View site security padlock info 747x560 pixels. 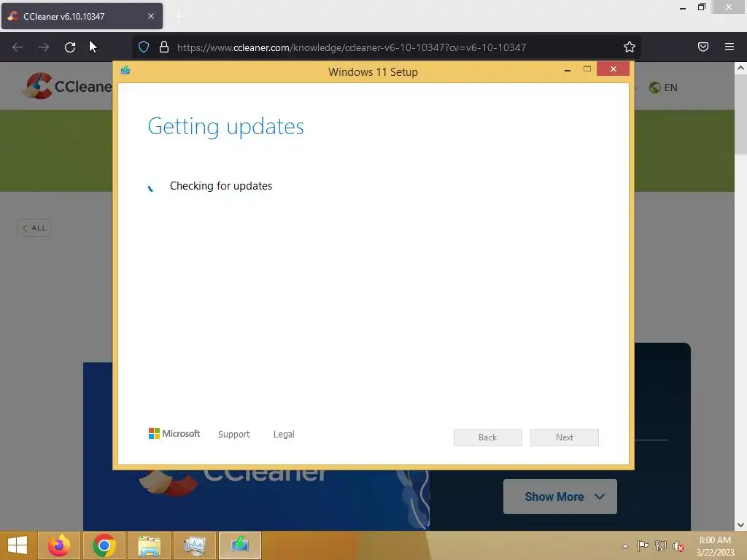tap(164, 47)
